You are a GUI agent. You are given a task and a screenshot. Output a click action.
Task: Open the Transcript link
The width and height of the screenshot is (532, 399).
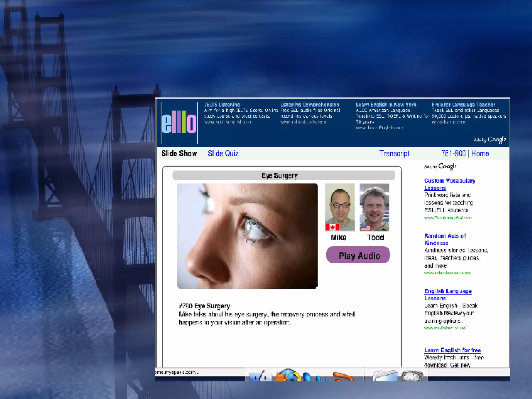point(394,154)
